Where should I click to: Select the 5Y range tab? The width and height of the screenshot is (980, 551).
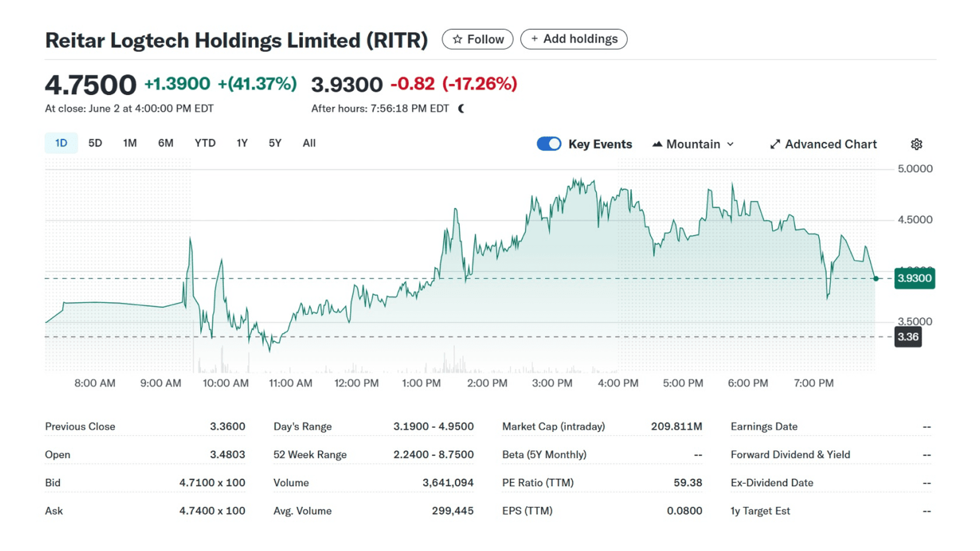point(275,143)
